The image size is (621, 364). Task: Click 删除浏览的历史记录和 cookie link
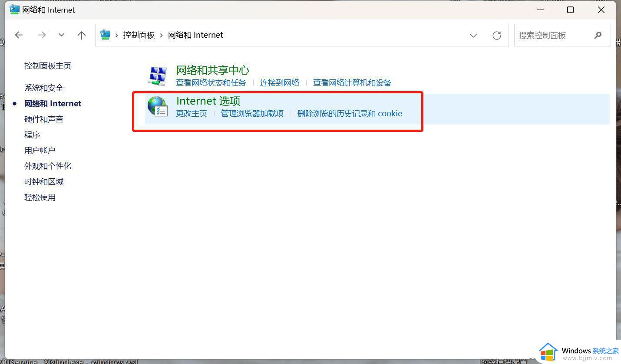coord(350,113)
